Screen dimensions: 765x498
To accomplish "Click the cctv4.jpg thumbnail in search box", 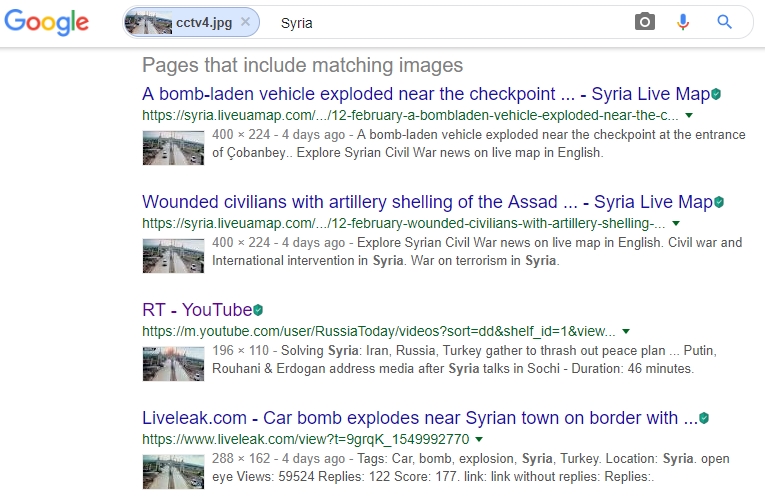I will pyautogui.click(x=149, y=22).
